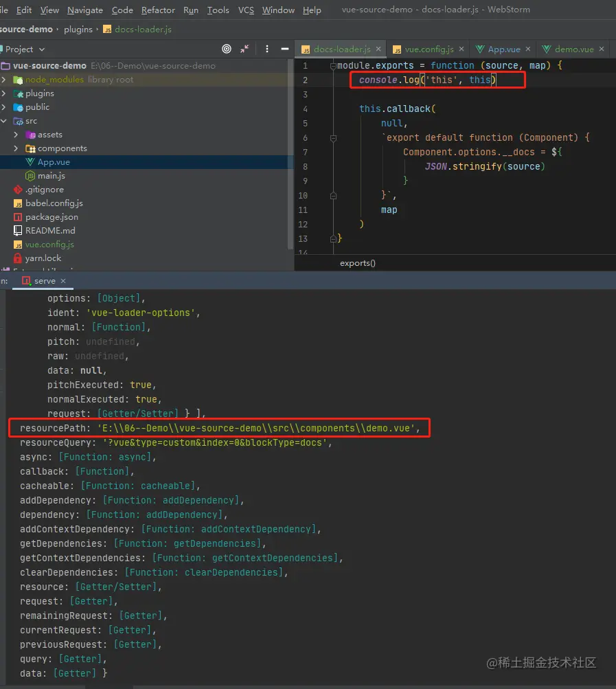616x689 pixels.
Task: Hide the Project tool window (minus icon)
Action: pyautogui.click(x=285, y=49)
